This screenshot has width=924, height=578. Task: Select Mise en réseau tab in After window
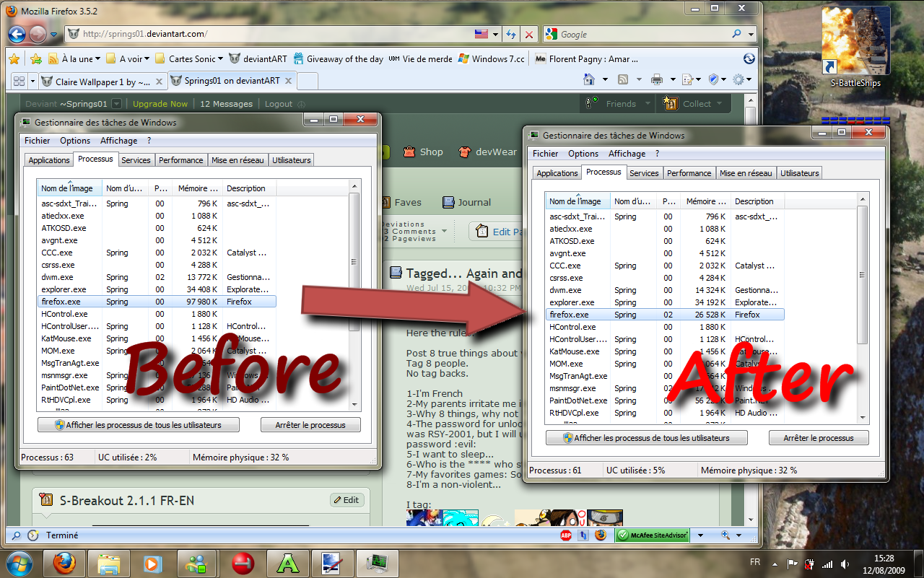pyautogui.click(x=746, y=173)
